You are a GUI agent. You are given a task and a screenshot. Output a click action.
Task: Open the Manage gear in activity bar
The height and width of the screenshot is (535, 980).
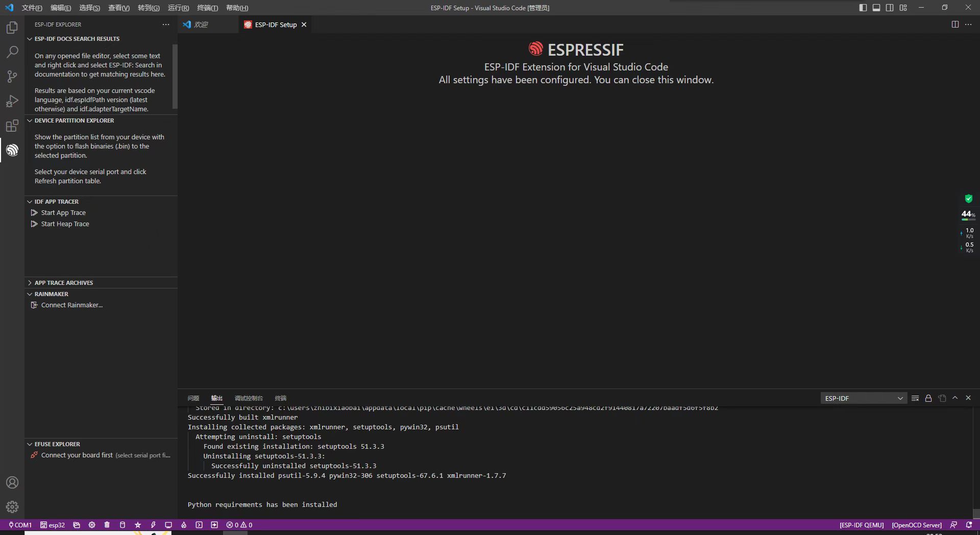12,507
